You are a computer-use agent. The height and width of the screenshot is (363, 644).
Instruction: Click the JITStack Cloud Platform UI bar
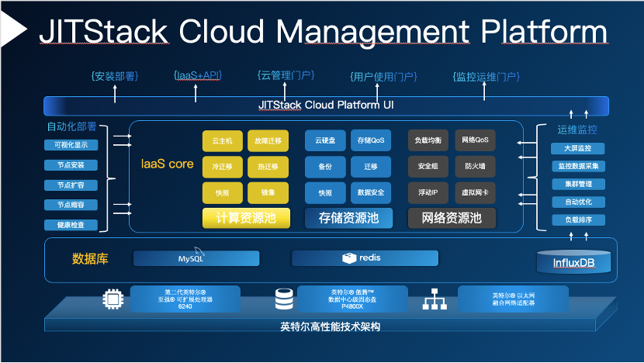point(326,105)
